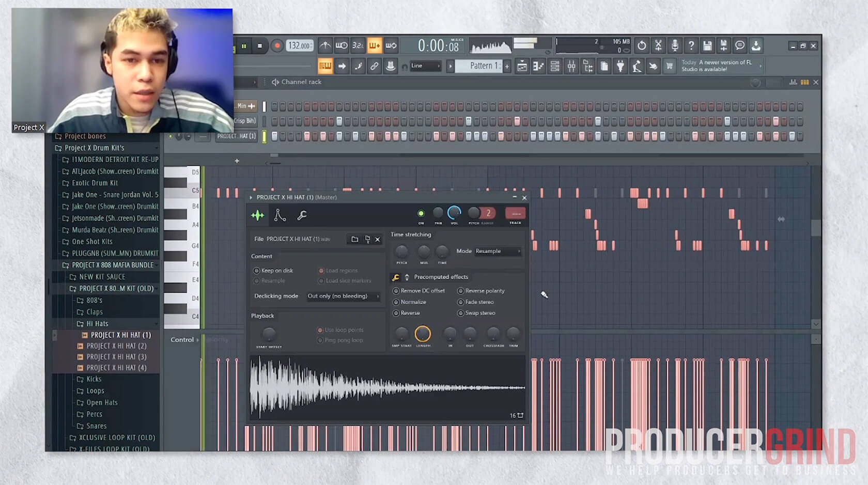Save project with the floppy disk icon
This screenshot has height=485, width=868.
point(707,46)
